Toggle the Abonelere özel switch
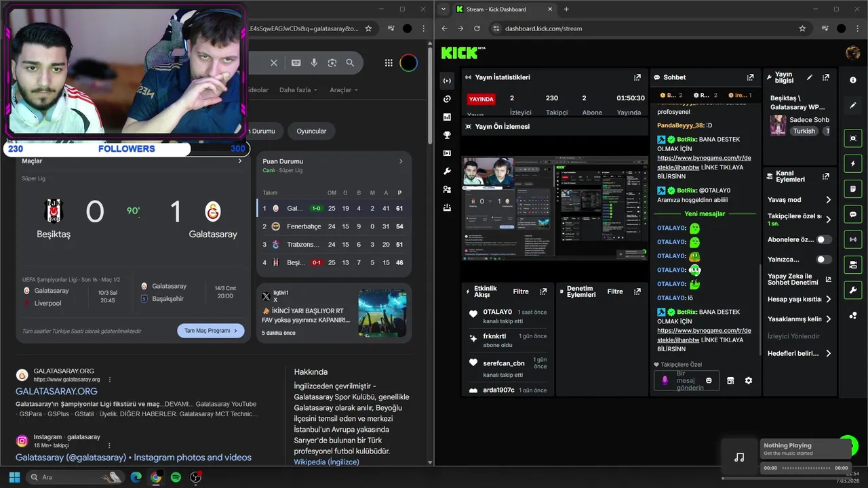Viewport: 868px width, 488px height. pyautogui.click(x=824, y=239)
